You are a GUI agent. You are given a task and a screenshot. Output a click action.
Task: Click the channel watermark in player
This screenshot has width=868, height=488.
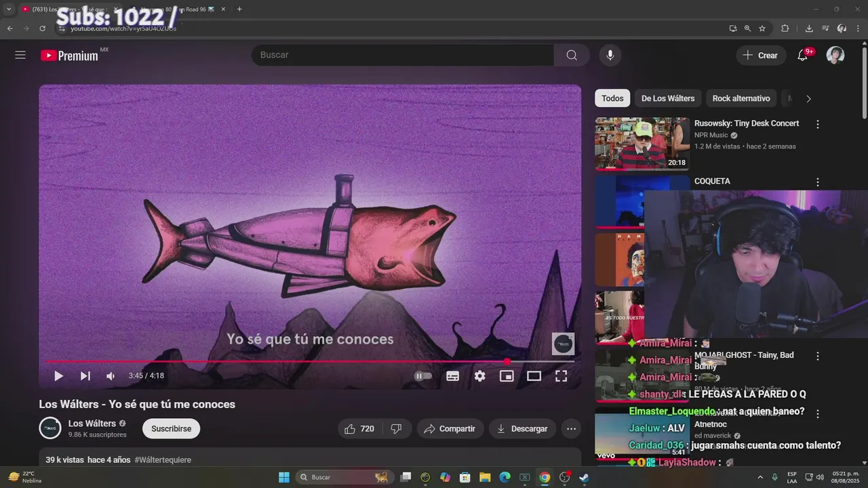click(x=563, y=344)
